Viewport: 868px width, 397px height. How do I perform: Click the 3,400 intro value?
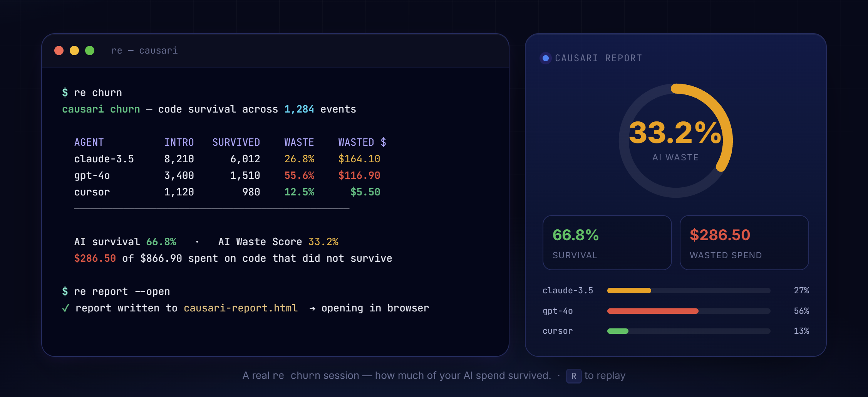179,175
